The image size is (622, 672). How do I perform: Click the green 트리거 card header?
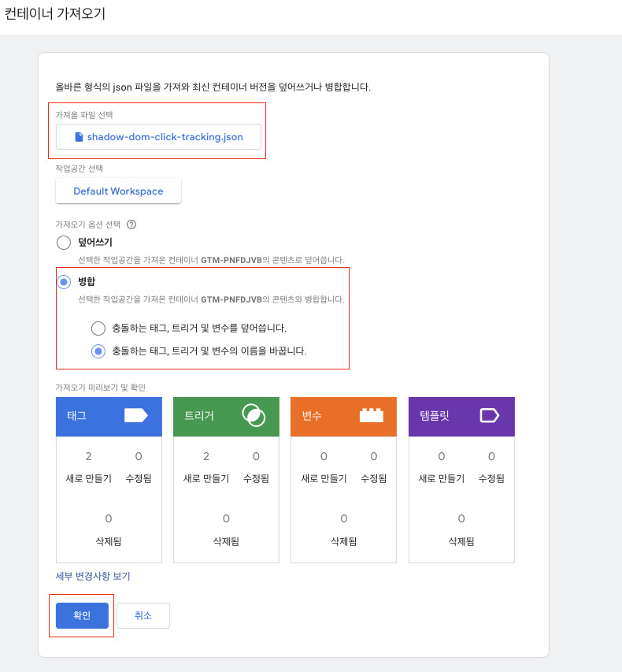[226, 417]
